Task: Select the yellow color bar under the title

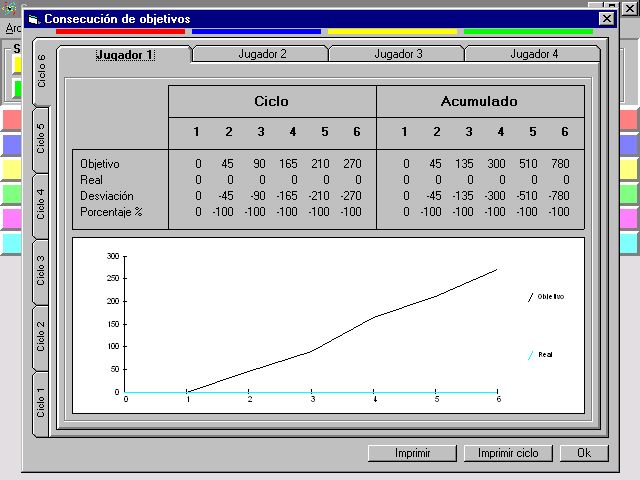Action: [392, 32]
